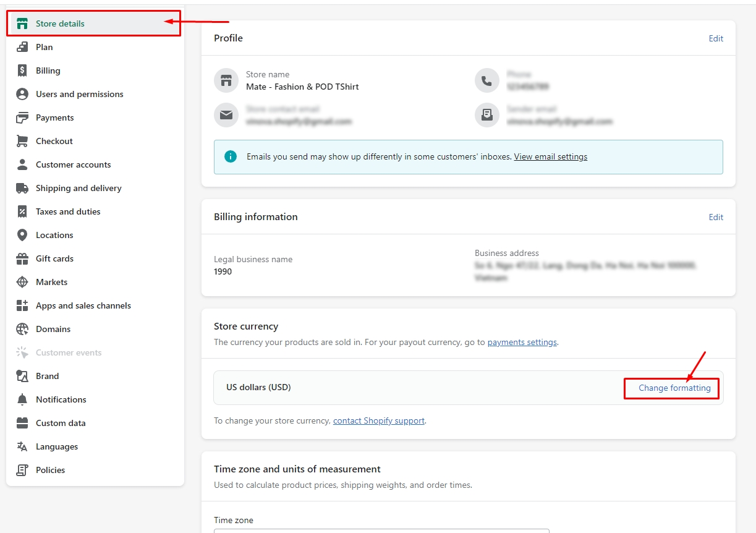
Task: Follow the contact Shopify support link
Action: coord(378,420)
